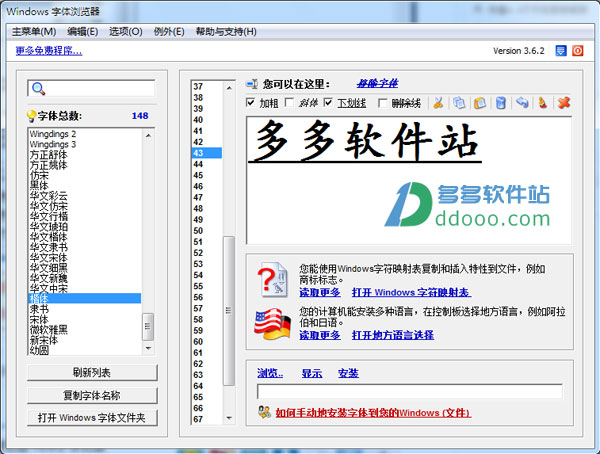Click the 更多免费程序... link

49,51
